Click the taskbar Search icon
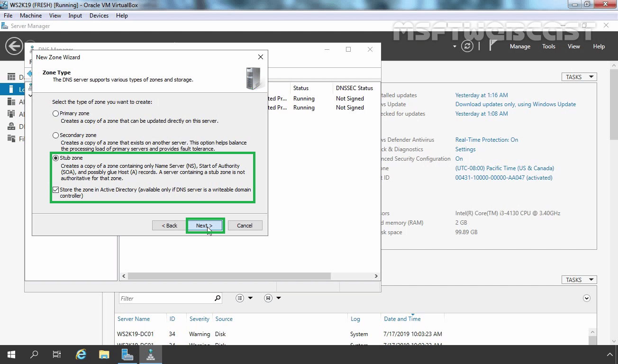 [x=34, y=355]
